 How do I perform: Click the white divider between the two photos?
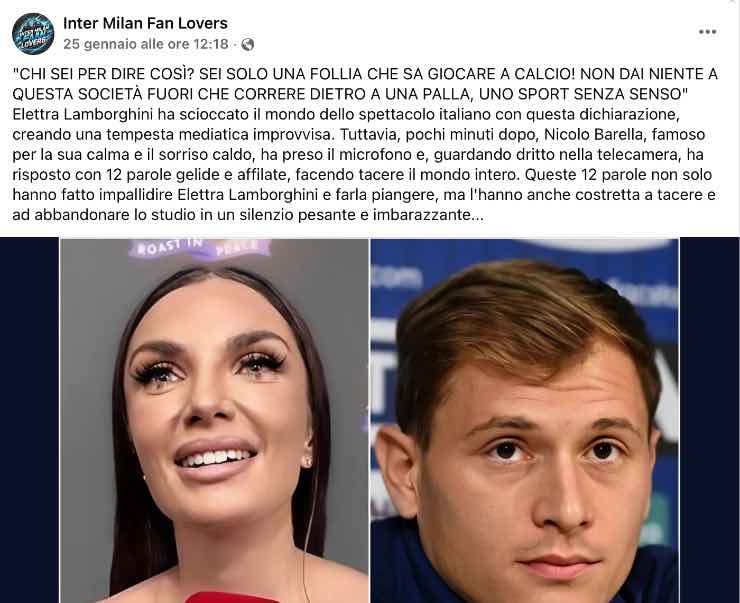(x=370, y=421)
